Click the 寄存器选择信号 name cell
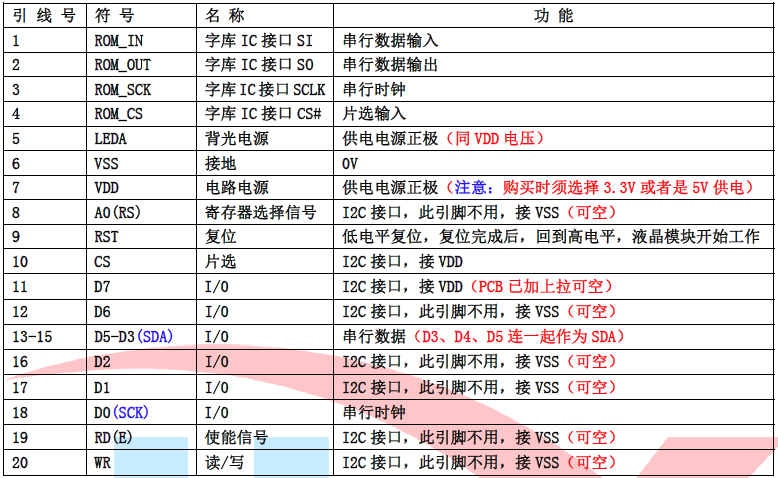This screenshot has width=778, height=478. click(260, 212)
